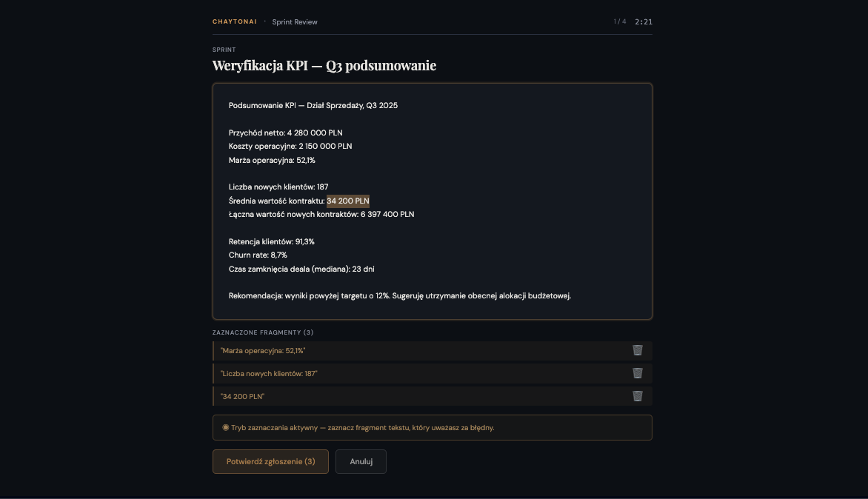This screenshot has height=499, width=868.
Task: Click the "Rekomendacja" sentence in the document
Action: click(400, 295)
